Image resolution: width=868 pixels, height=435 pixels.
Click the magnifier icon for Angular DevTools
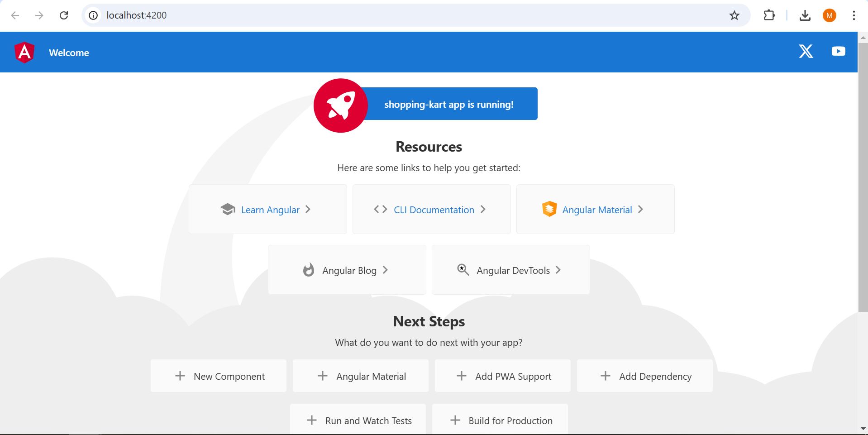click(463, 270)
